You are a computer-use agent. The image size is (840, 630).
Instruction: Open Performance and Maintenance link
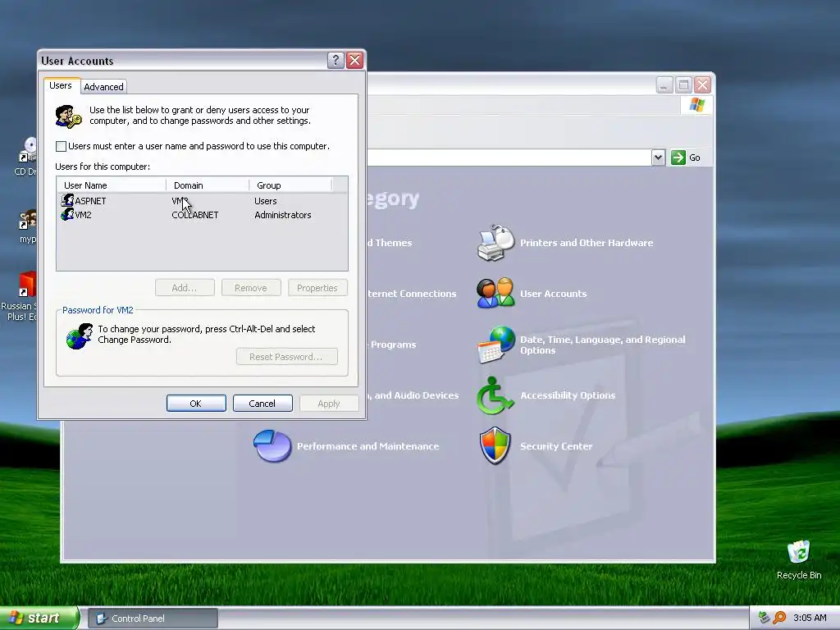(368, 446)
